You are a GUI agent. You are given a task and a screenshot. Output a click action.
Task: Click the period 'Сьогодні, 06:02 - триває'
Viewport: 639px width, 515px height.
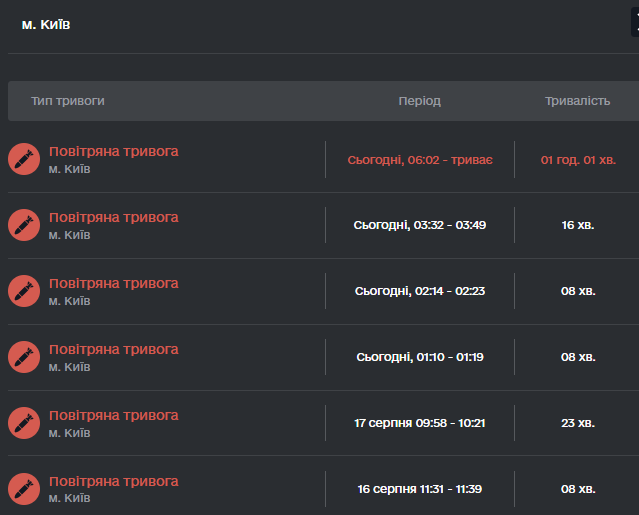click(420, 160)
